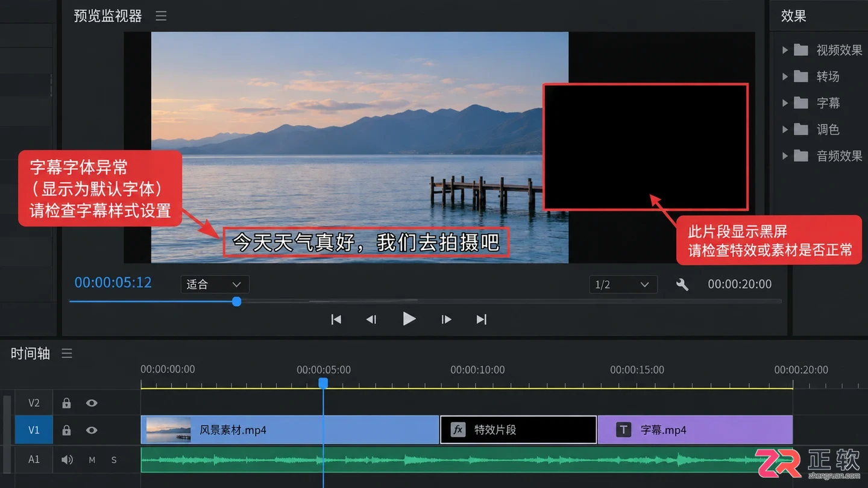Toggle the lock on track V1

tap(67, 430)
